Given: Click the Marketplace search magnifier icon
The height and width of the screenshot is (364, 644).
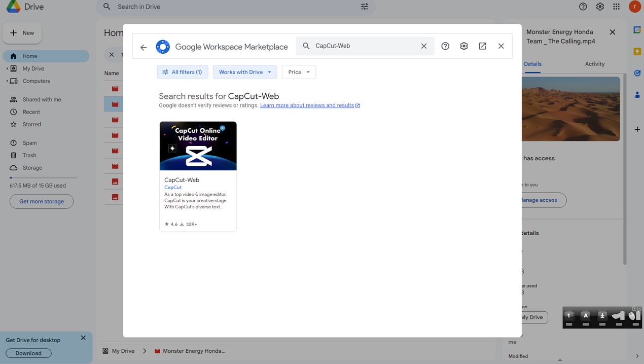Looking at the screenshot, I should (306, 46).
